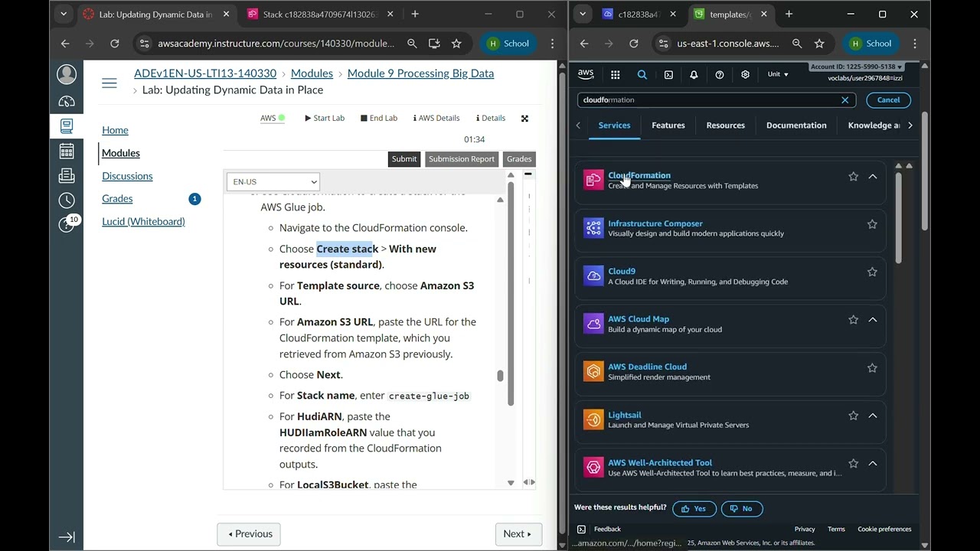This screenshot has height=551, width=980.
Task: Click the AWS logo home icon
Action: [x=586, y=74]
